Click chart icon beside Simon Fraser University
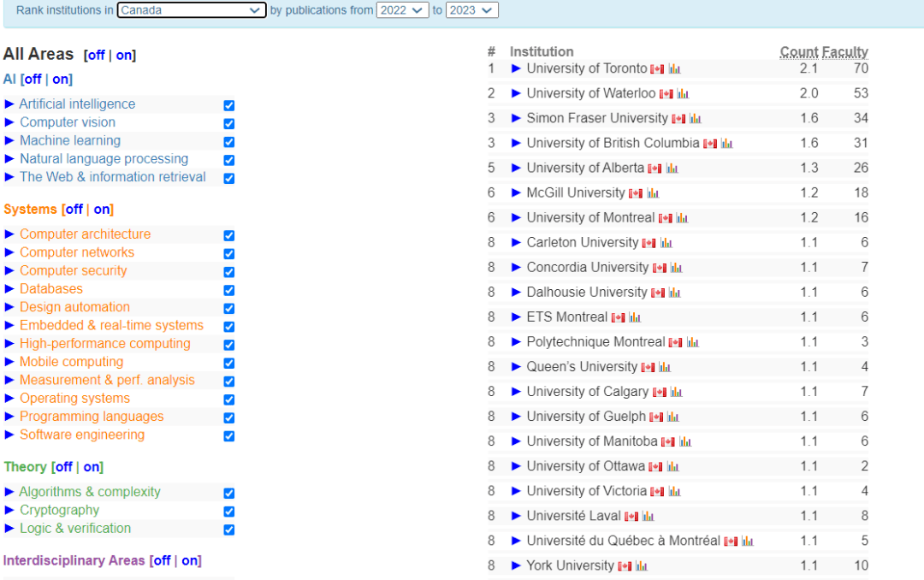 [x=696, y=118]
